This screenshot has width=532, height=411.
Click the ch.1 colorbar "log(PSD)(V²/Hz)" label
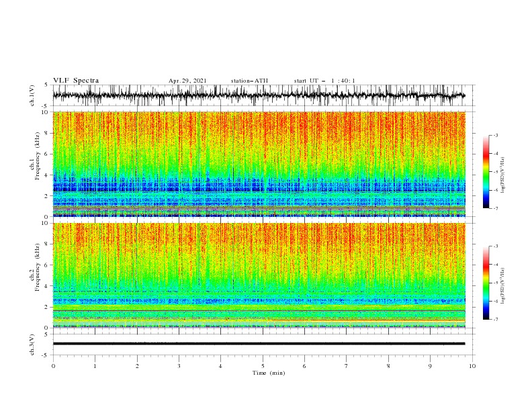[x=502, y=175]
